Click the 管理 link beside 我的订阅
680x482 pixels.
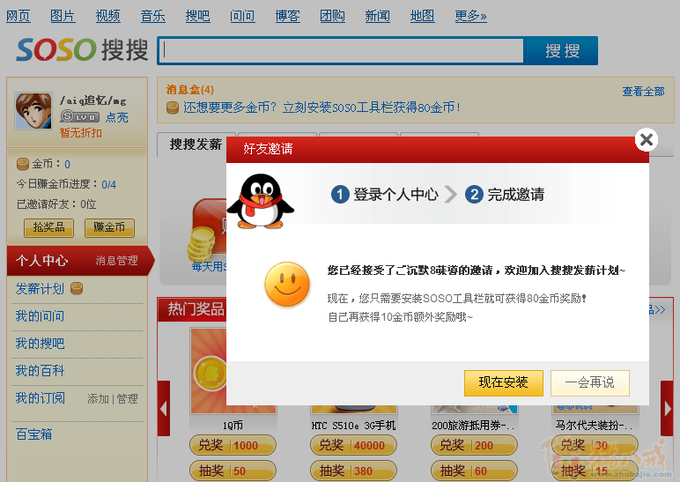click(127, 399)
